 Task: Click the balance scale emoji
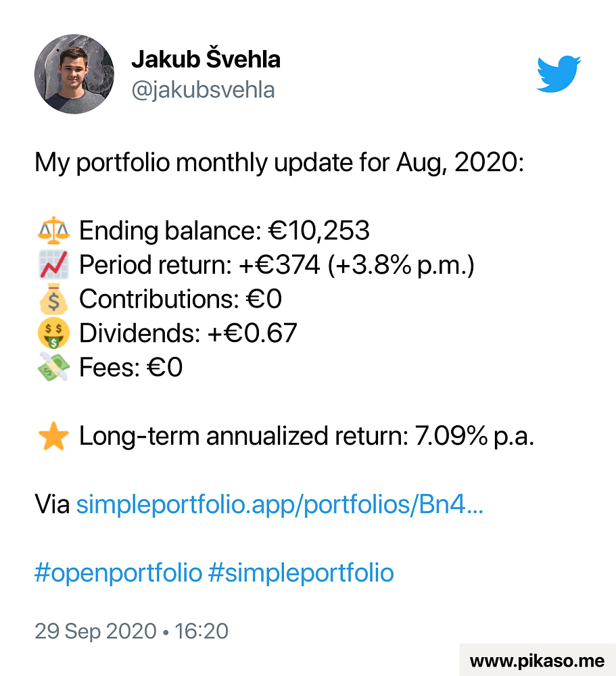[53, 231]
